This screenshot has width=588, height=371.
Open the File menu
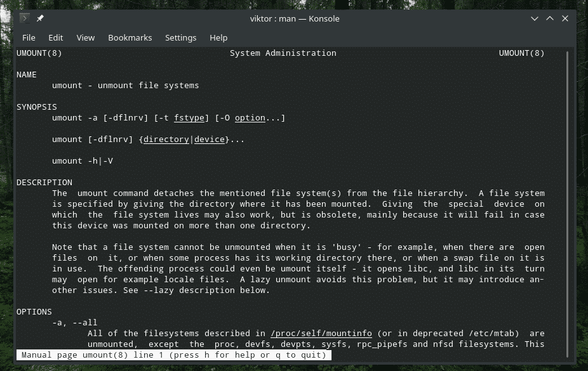pos(29,37)
